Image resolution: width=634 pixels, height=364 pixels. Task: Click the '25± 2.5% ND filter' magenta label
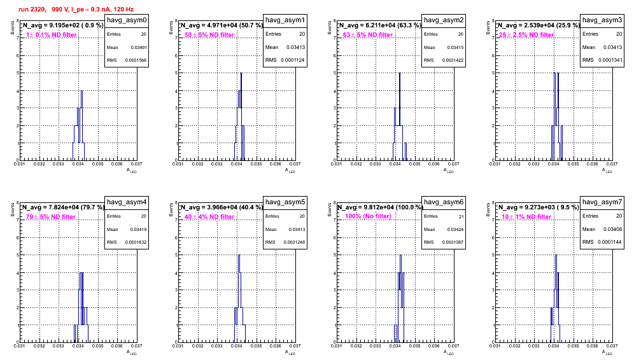526,35
